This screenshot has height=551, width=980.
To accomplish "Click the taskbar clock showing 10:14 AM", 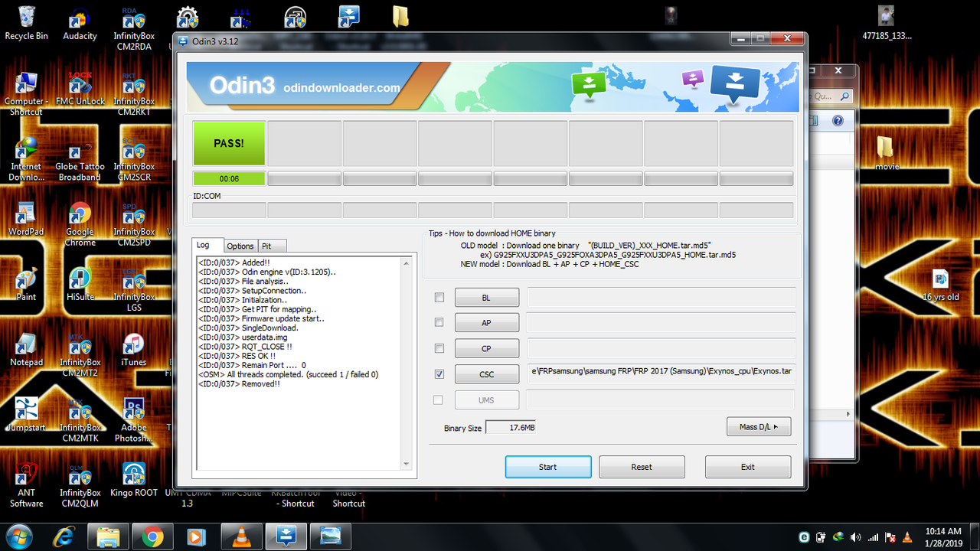I will click(x=943, y=536).
